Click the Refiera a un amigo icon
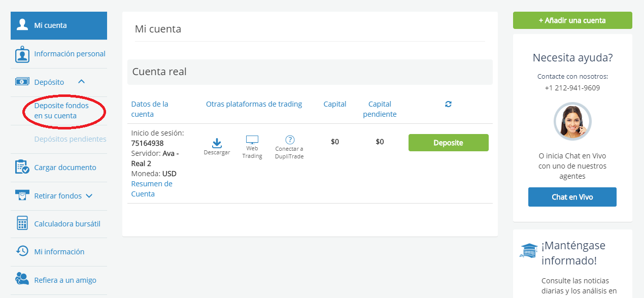 point(22,280)
